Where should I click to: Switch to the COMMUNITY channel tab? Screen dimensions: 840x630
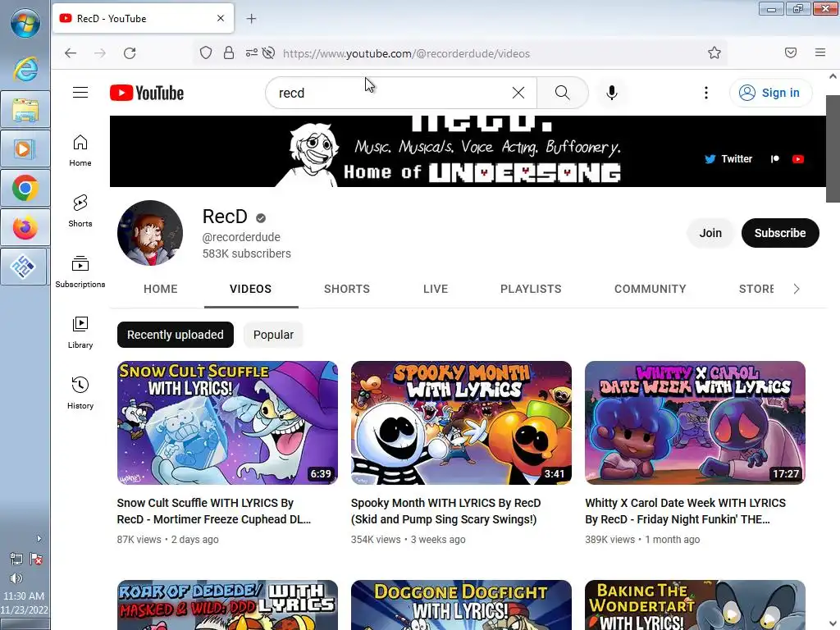pyautogui.click(x=651, y=289)
